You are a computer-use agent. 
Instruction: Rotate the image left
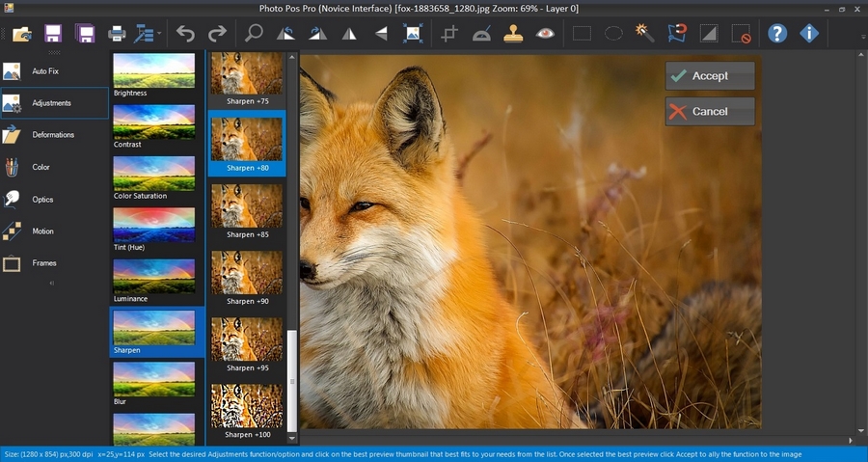pyautogui.click(x=285, y=34)
